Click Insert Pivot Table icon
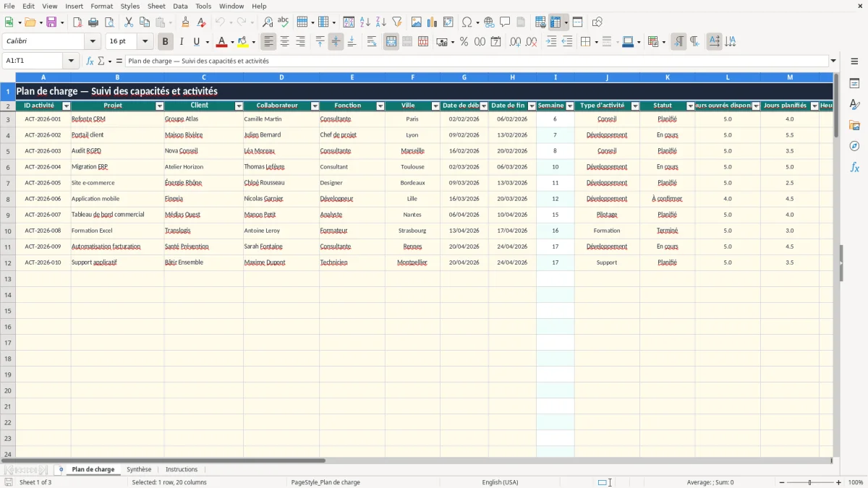 [448, 22]
